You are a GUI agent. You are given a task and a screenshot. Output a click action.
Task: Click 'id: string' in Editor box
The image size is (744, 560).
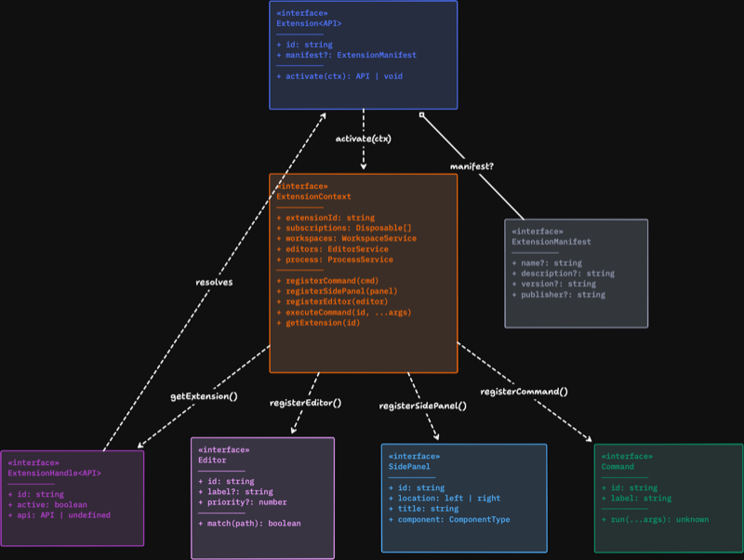tap(231, 481)
